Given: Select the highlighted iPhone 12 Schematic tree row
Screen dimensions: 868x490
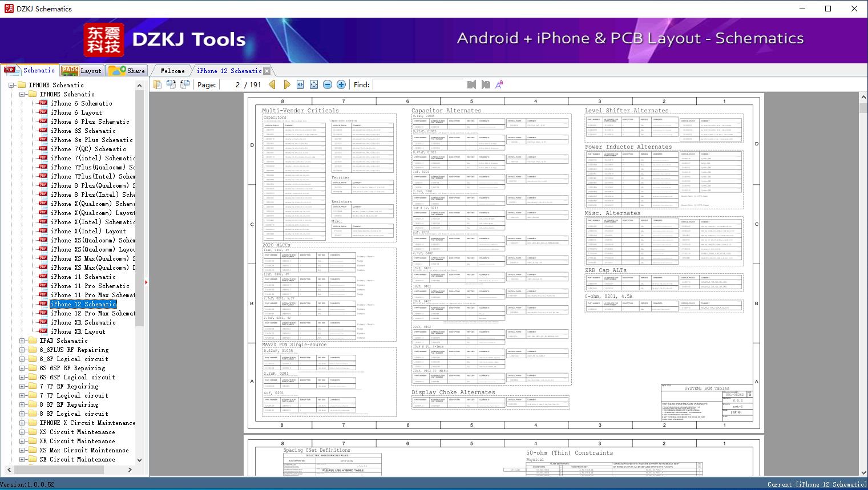Looking at the screenshot, I should (x=83, y=304).
